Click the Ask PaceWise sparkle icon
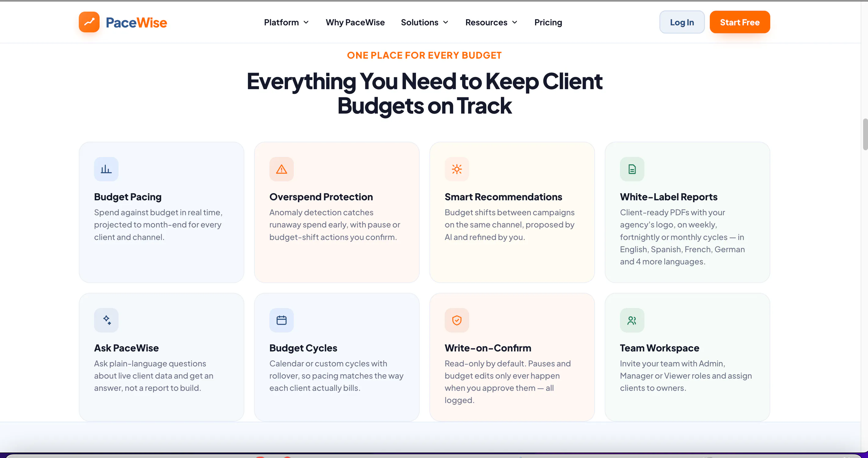This screenshot has width=868, height=458. point(106,320)
